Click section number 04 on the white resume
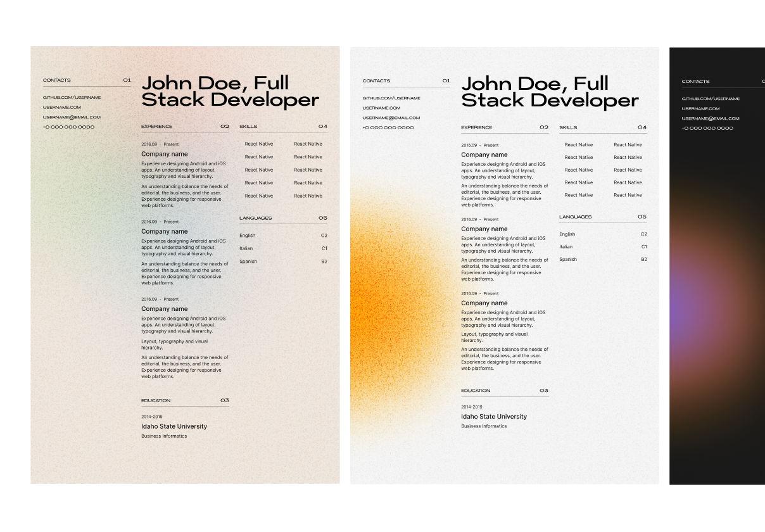Image resolution: width=765 pixels, height=532 pixels. click(x=643, y=127)
